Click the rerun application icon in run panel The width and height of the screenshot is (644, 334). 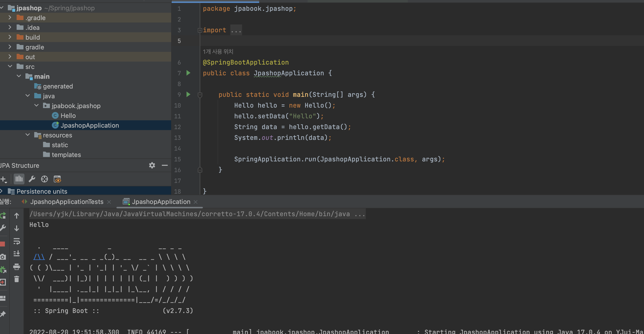[x=3, y=215]
